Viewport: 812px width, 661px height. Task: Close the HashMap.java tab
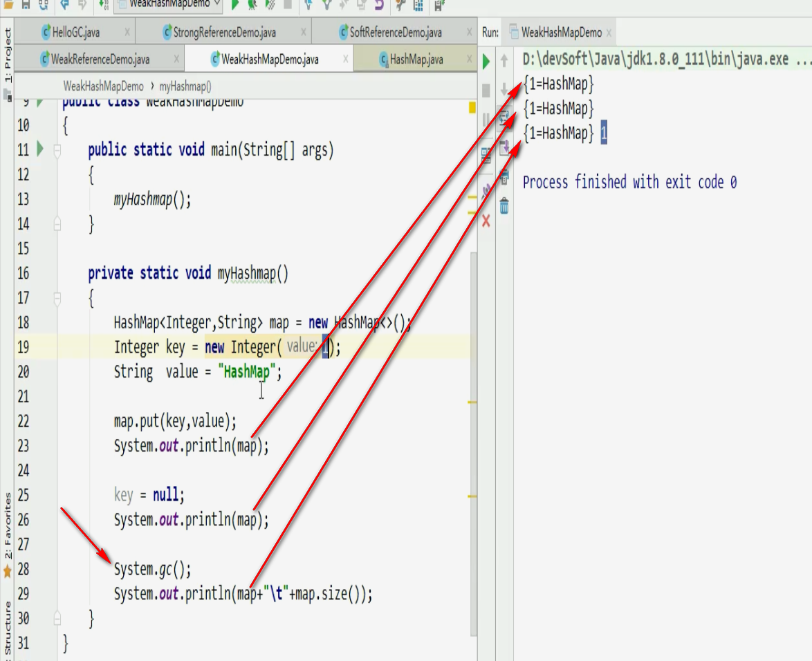point(469,59)
